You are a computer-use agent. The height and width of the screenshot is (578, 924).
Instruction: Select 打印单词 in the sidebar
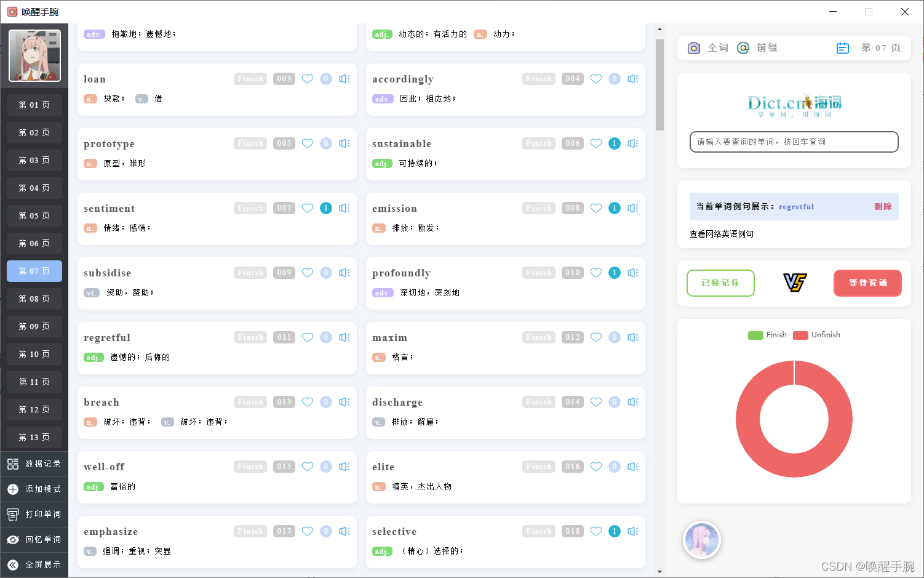coord(34,514)
